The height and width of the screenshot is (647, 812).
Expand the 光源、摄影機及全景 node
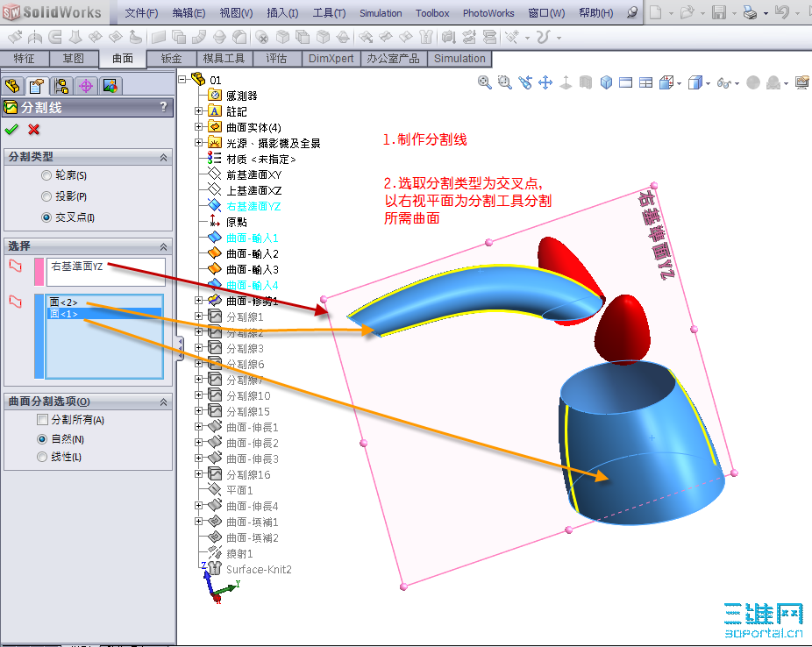click(x=198, y=142)
